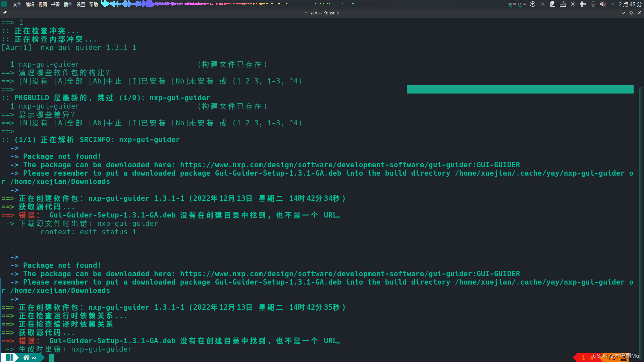Image resolution: width=644 pixels, height=362 pixels.
Task: Open the 编辑 menu
Action: pyautogui.click(x=30, y=4)
